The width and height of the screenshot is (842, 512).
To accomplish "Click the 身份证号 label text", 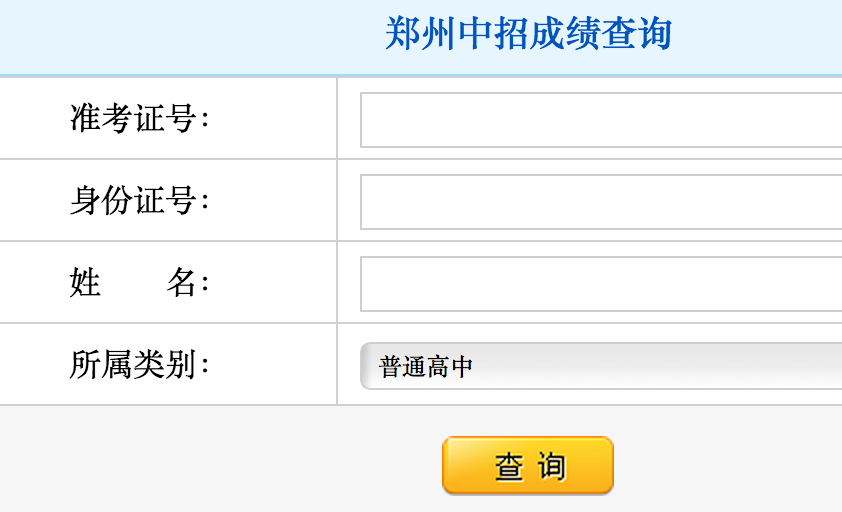I will (139, 201).
